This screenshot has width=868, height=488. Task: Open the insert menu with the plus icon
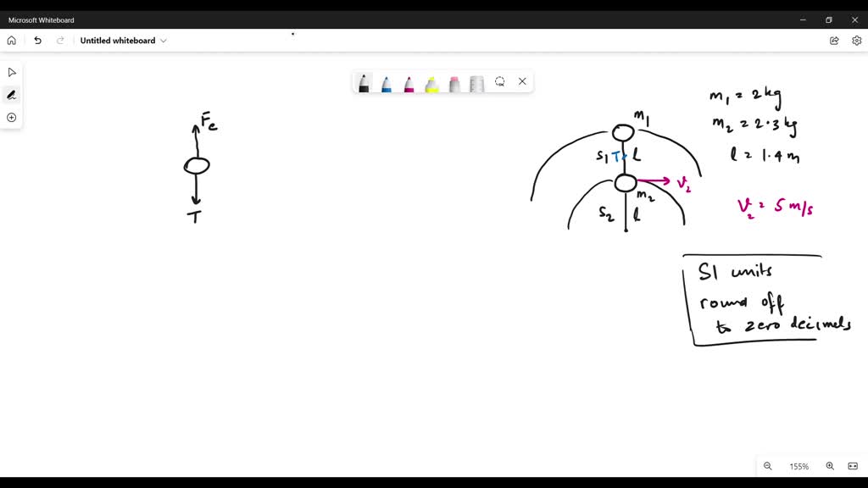pos(11,117)
